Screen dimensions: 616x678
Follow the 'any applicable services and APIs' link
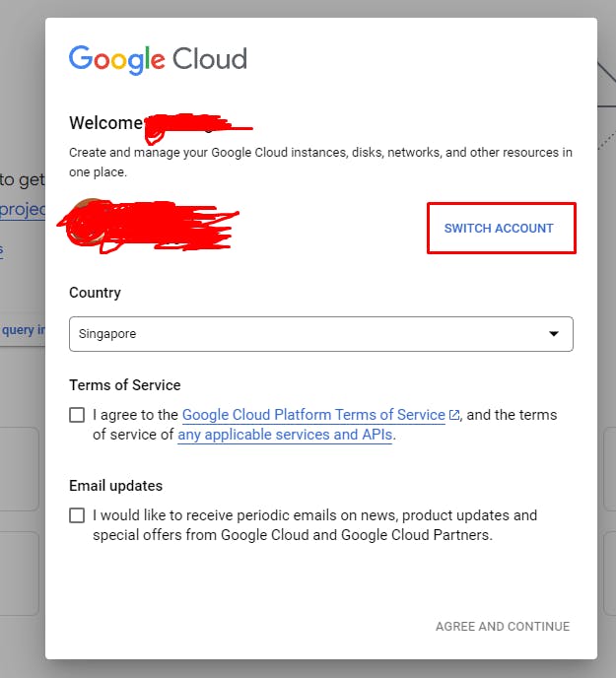[x=285, y=435]
